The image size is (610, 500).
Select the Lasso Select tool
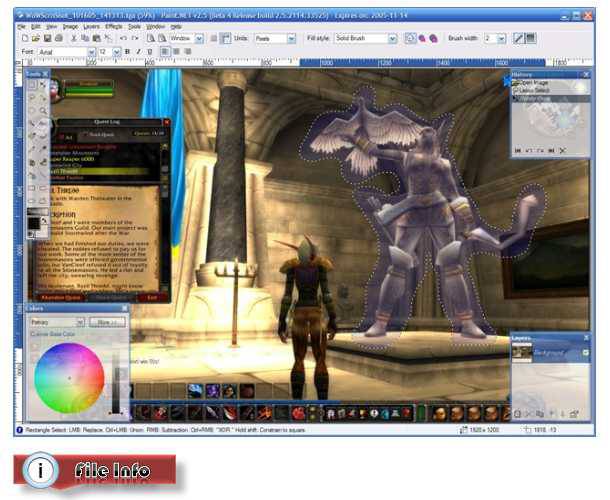pyautogui.click(x=33, y=98)
